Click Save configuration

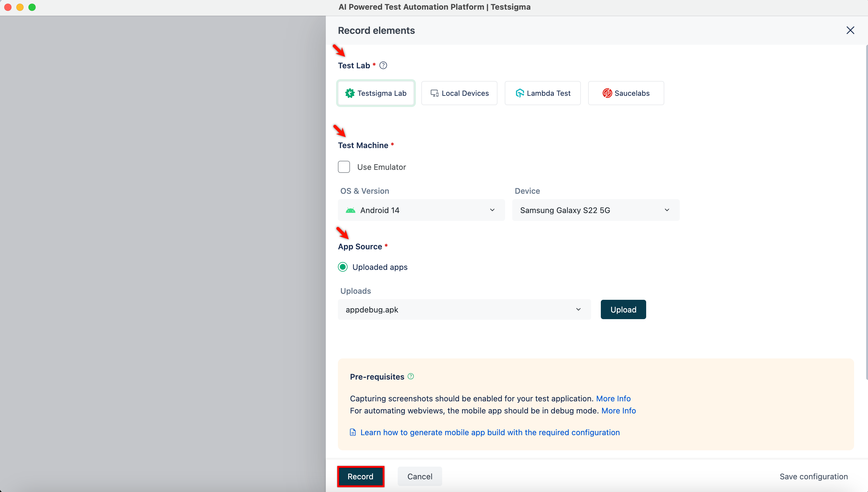(x=814, y=477)
